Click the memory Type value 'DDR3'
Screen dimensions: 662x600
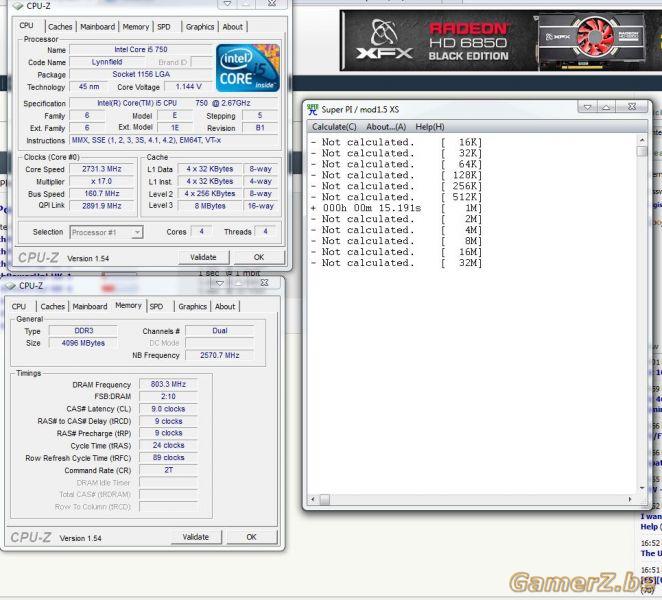pos(84,331)
